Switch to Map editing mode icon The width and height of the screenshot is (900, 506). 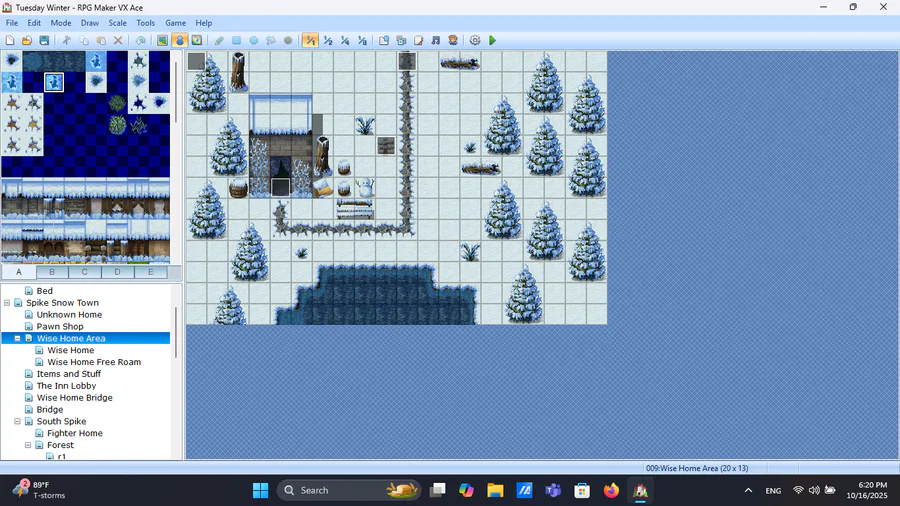tap(162, 40)
